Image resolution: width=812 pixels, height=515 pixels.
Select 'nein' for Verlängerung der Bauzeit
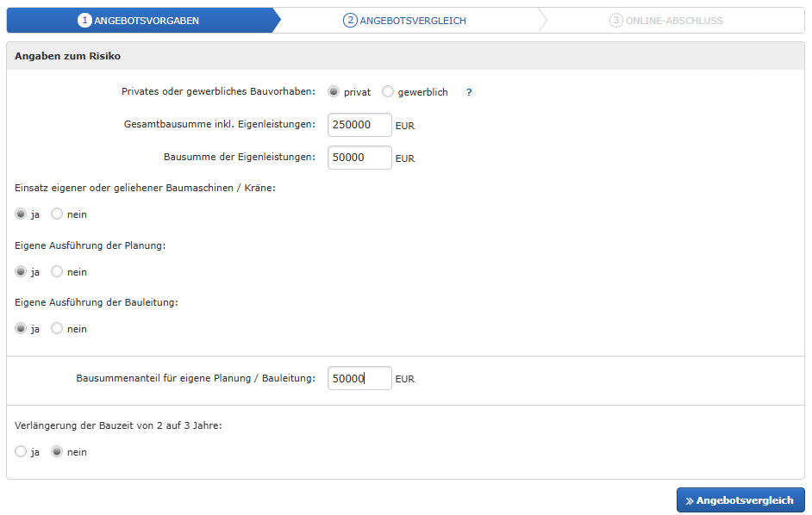[57, 451]
